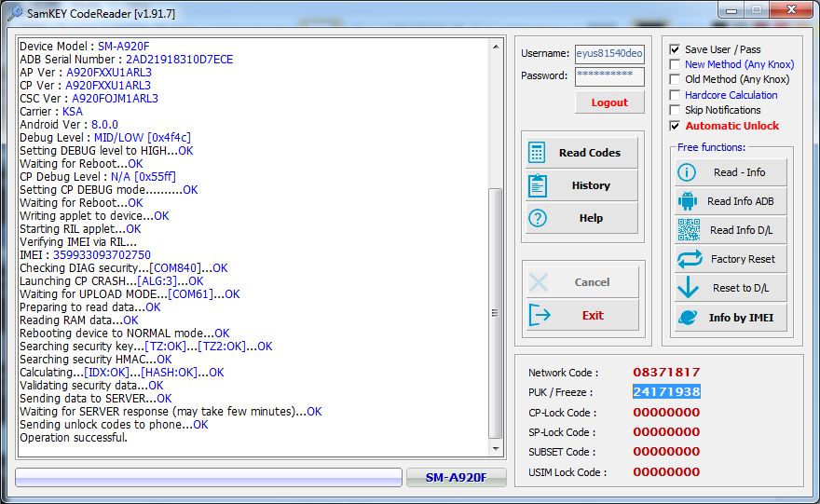Click the USIM Lock Code value
Screen dimensions: 820x504
[x=666, y=471]
